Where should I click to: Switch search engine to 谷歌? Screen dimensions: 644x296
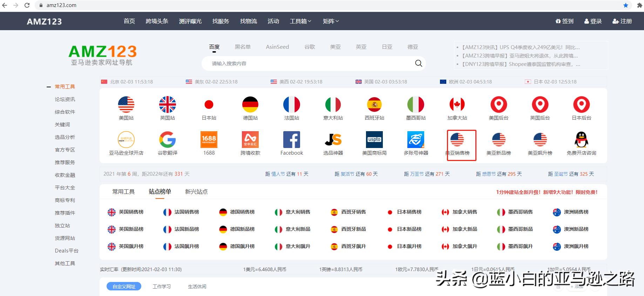(x=310, y=47)
